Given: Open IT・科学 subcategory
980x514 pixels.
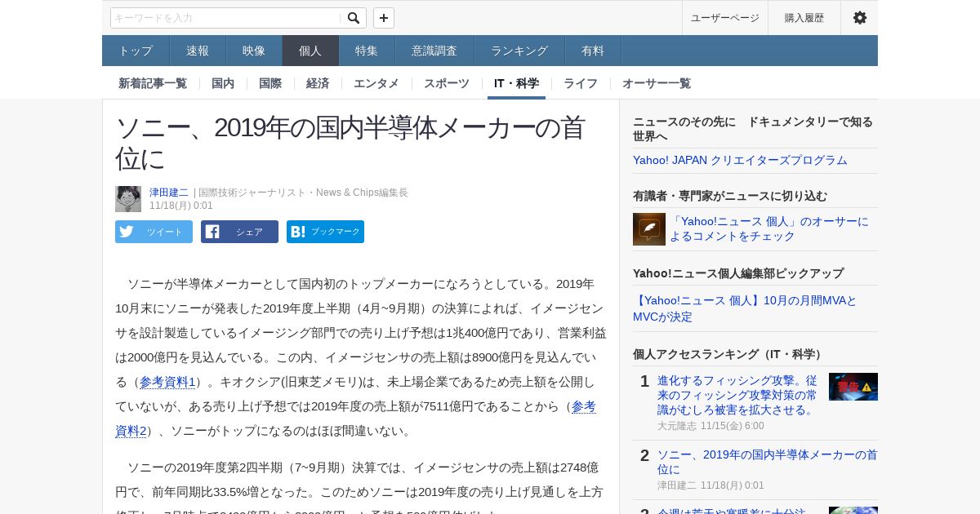Looking at the screenshot, I should coord(516,83).
